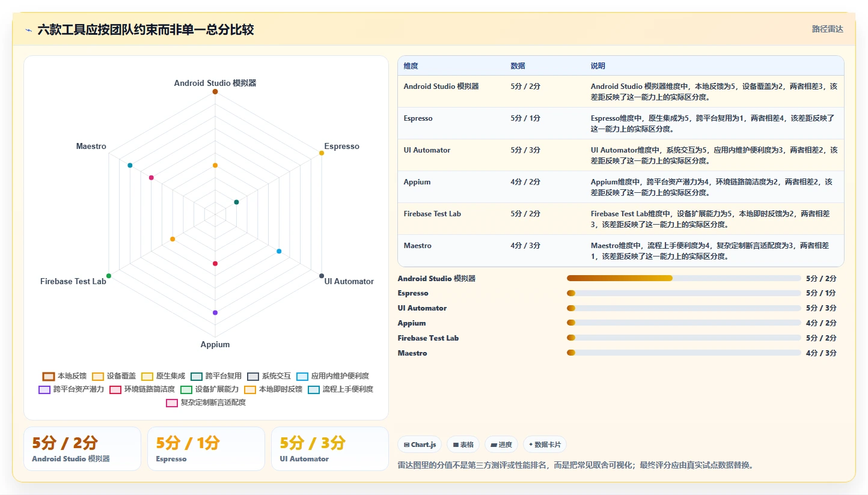Click the lightning icon beside the page title
The width and height of the screenshot is (868, 495).
pyautogui.click(x=28, y=30)
